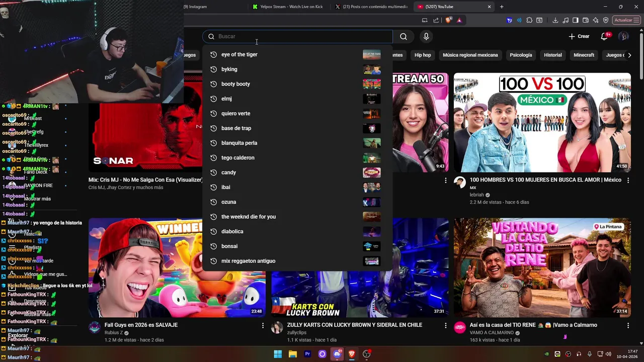Select the 'tego calderon' search suggestion
Image resolution: width=644 pixels, height=362 pixels.
pos(297,158)
